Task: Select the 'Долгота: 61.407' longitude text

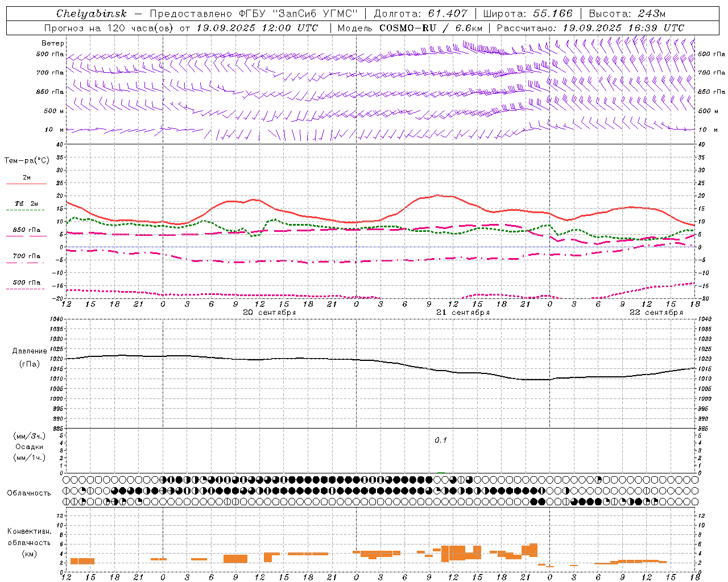Action: [x=420, y=14]
